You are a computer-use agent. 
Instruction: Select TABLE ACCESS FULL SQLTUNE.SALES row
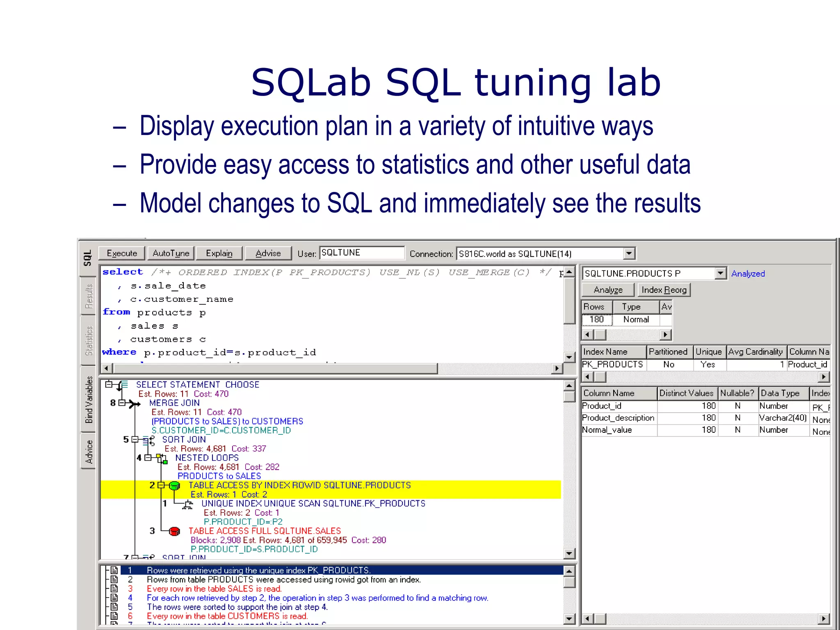[265, 531]
